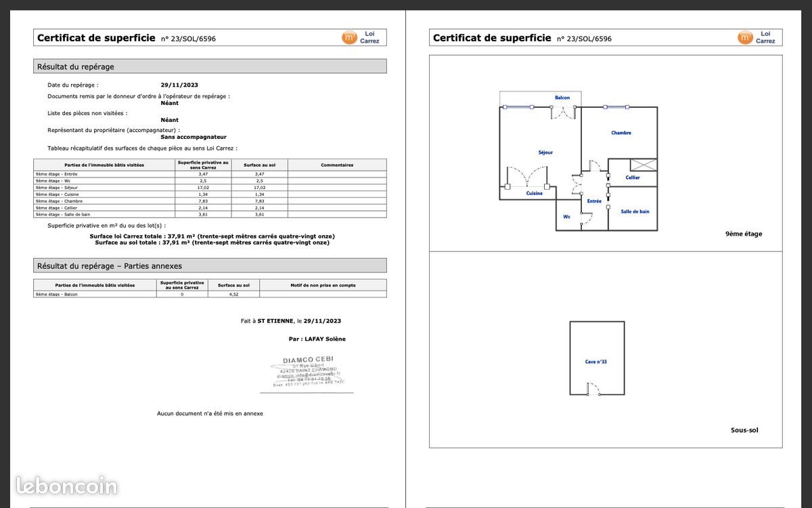Viewport: 812px width, 508px height.
Task: Click the Salle de bain room label
Action: click(x=635, y=211)
